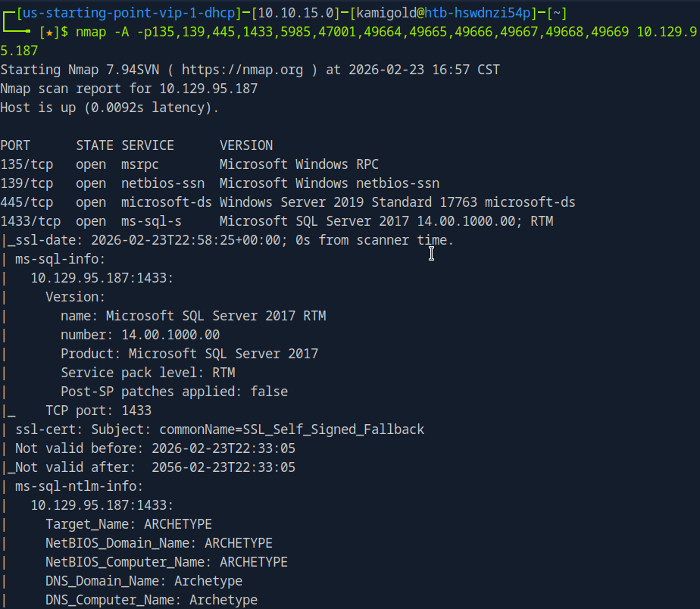Click the msrpc service name
This screenshot has width=700, height=609.
(140, 164)
